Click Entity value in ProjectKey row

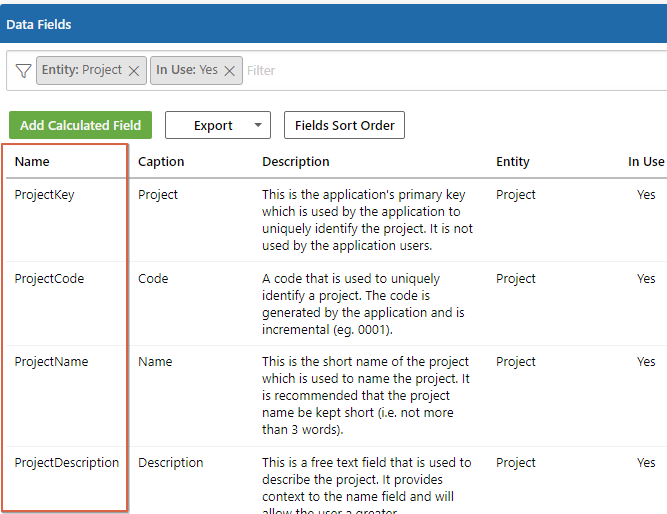[516, 195]
